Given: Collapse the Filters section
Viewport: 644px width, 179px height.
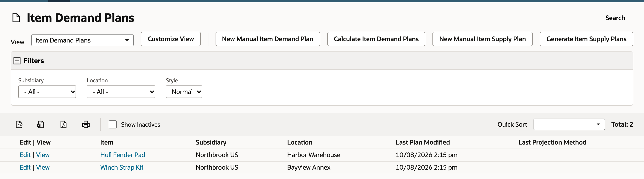Looking at the screenshot, I should [x=17, y=61].
